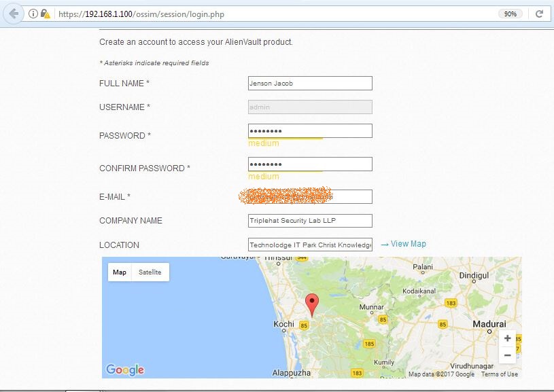Focus the Password field

tap(310, 130)
